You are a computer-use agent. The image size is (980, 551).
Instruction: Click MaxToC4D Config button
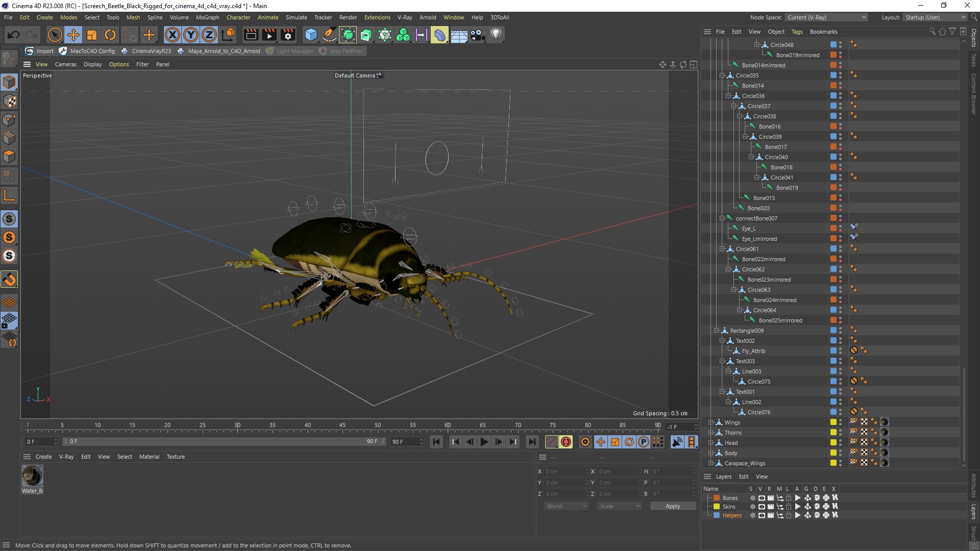(87, 51)
